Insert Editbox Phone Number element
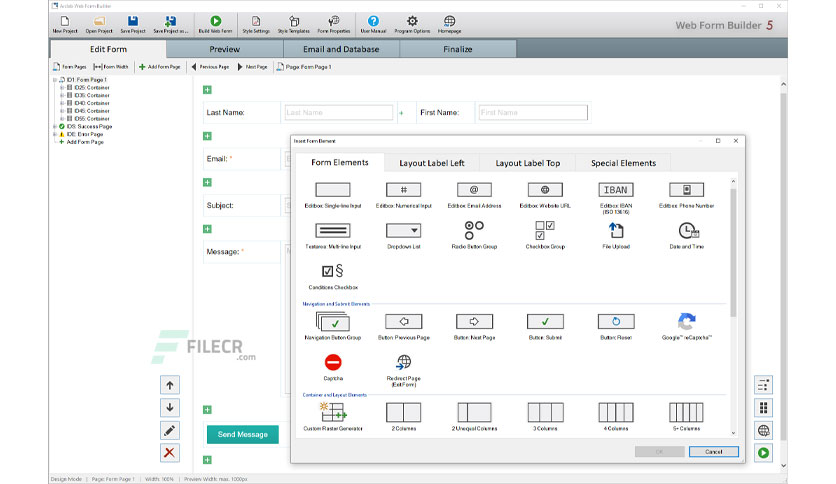Image resolution: width=836 pixels, height=484 pixels. coord(686,195)
